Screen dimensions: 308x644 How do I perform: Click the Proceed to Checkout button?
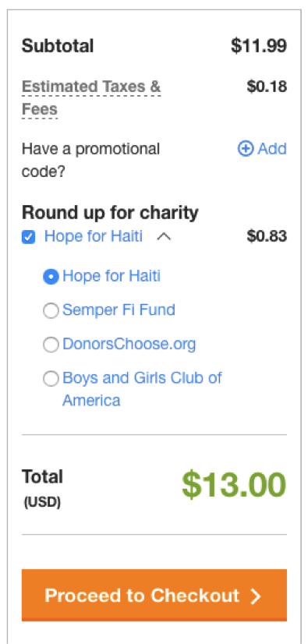point(154,595)
